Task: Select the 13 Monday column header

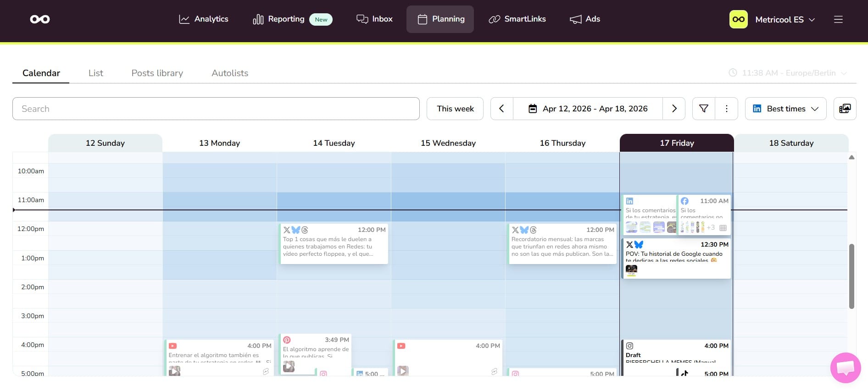Action: (x=219, y=143)
